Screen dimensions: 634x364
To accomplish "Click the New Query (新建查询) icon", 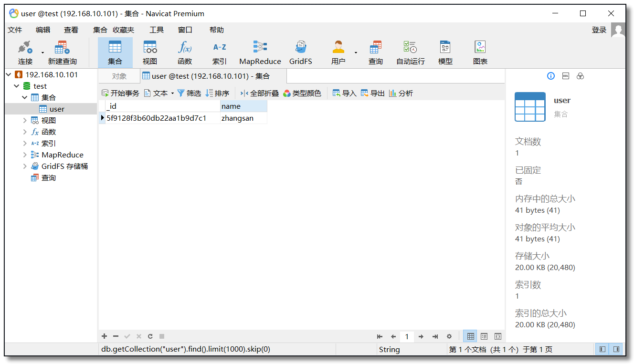I will 62,52.
